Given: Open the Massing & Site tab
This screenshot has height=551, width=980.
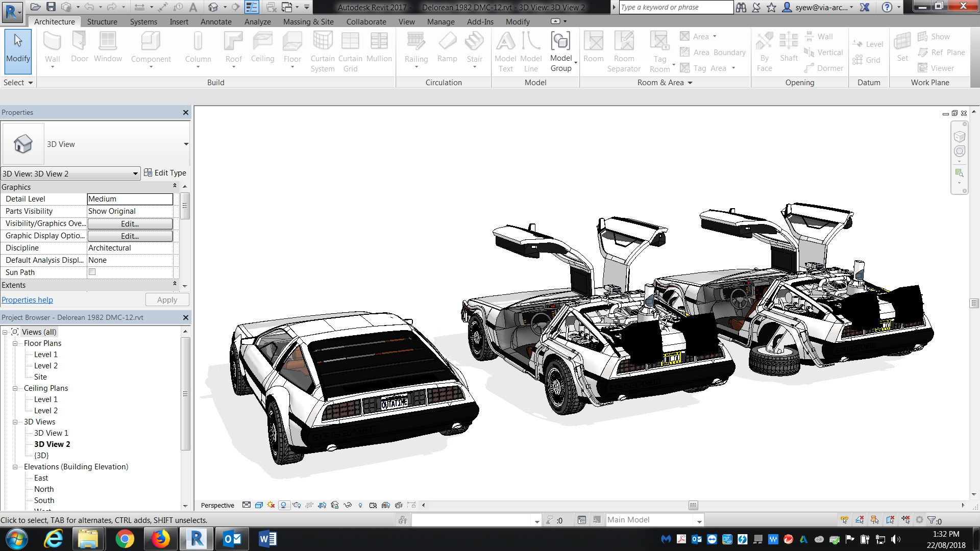Looking at the screenshot, I should click(x=308, y=22).
